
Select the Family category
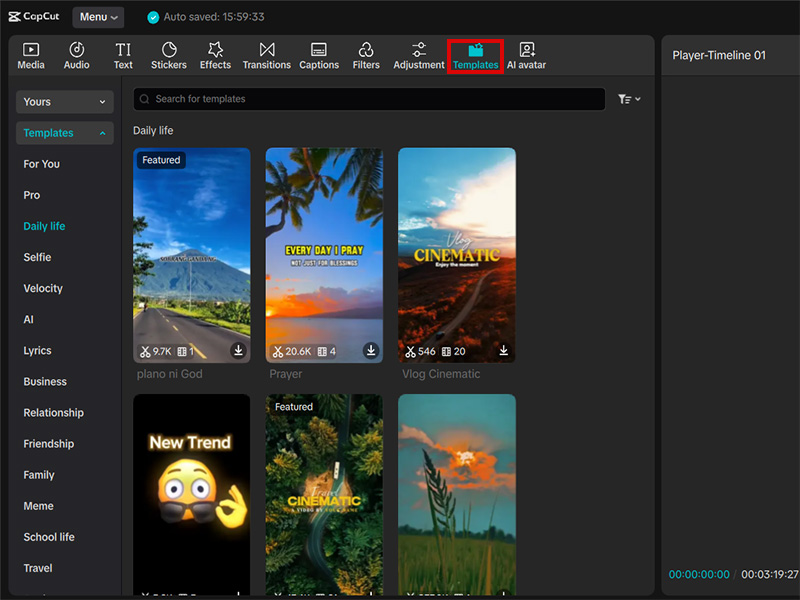click(39, 476)
